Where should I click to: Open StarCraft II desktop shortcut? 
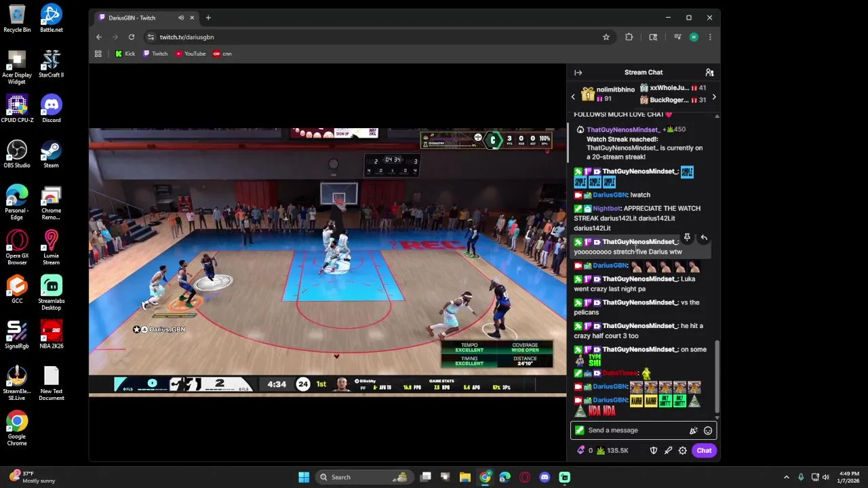(52, 64)
